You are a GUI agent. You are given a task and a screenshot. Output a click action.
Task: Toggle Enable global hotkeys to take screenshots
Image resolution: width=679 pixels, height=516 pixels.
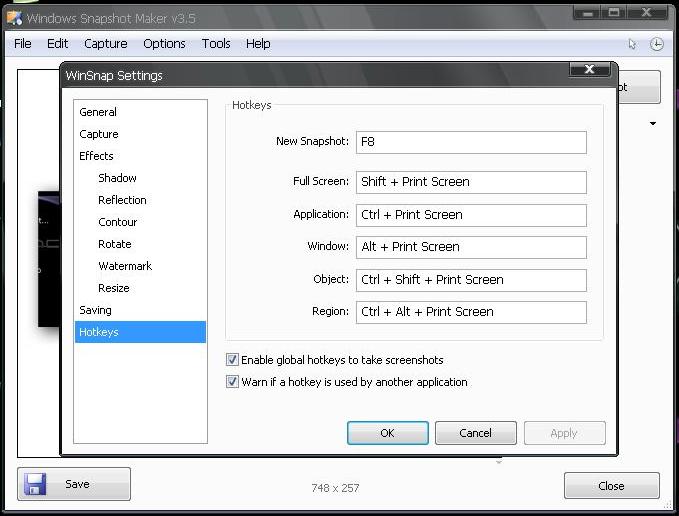pos(232,360)
